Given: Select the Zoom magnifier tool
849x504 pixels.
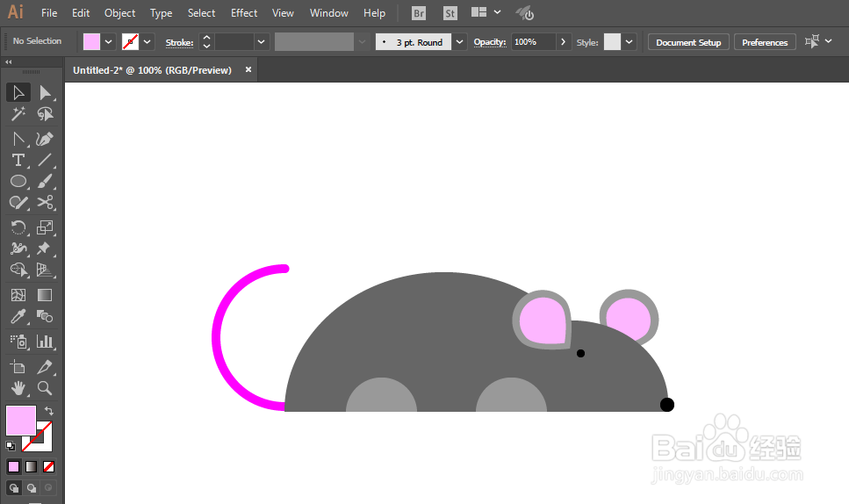Looking at the screenshot, I should pyautogui.click(x=45, y=388).
